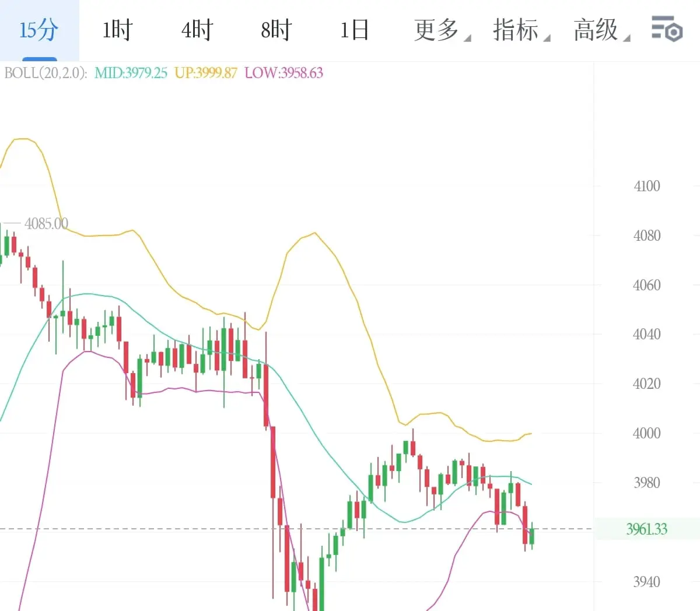Click the latest green candlestick
Viewport: 700px width, 611px height.
(x=532, y=536)
